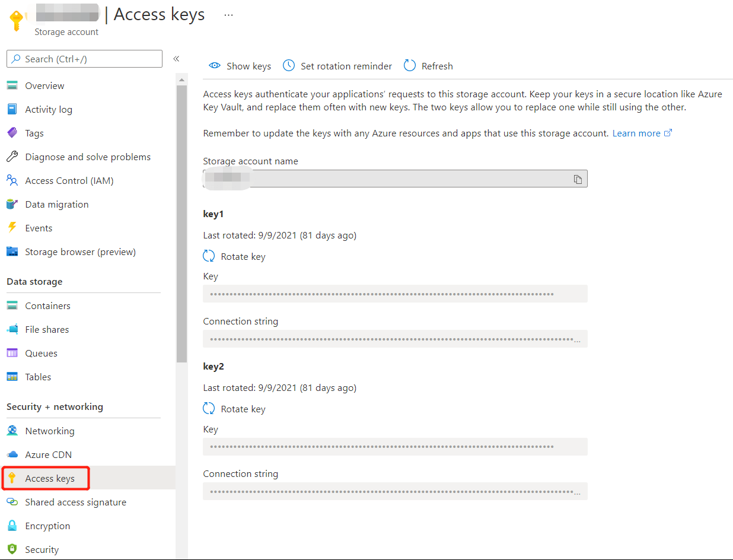Image resolution: width=733 pixels, height=560 pixels.
Task: Click the sidebar vertical scrollbar thumb
Action: (x=181, y=224)
